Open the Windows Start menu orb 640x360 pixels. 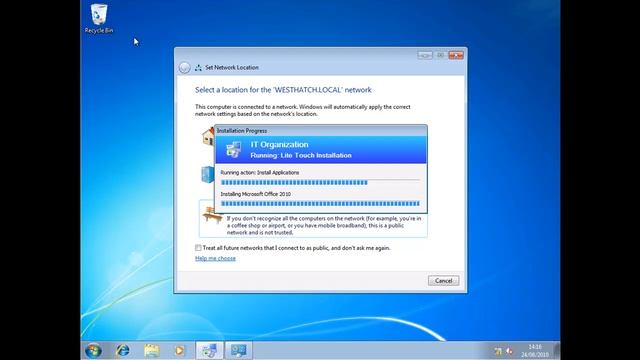tap(93, 351)
